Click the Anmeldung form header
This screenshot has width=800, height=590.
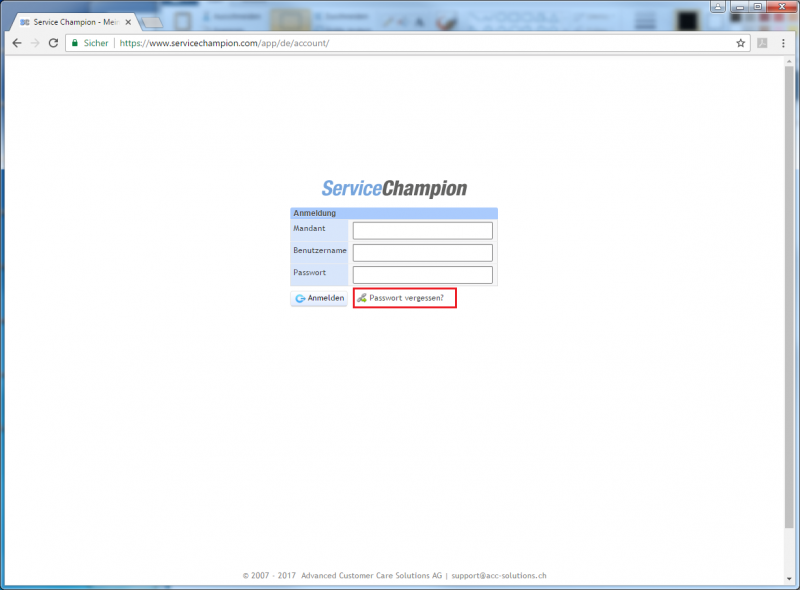394,213
